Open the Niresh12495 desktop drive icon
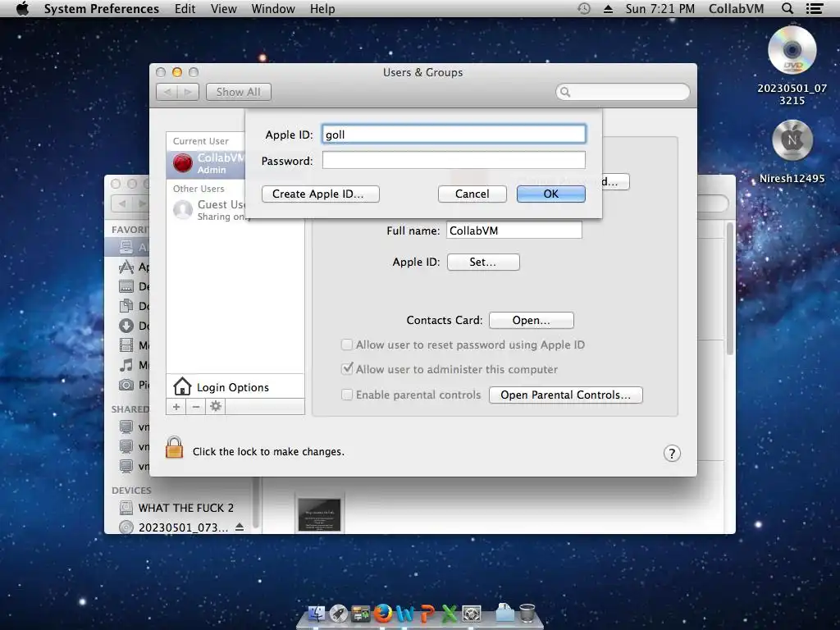The width and height of the screenshot is (840, 630). click(x=792, y=140)
